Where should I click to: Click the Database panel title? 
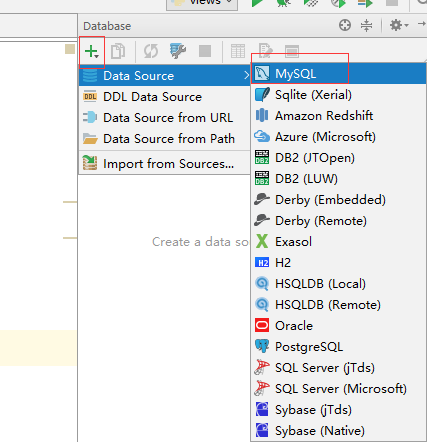(107, 26)
